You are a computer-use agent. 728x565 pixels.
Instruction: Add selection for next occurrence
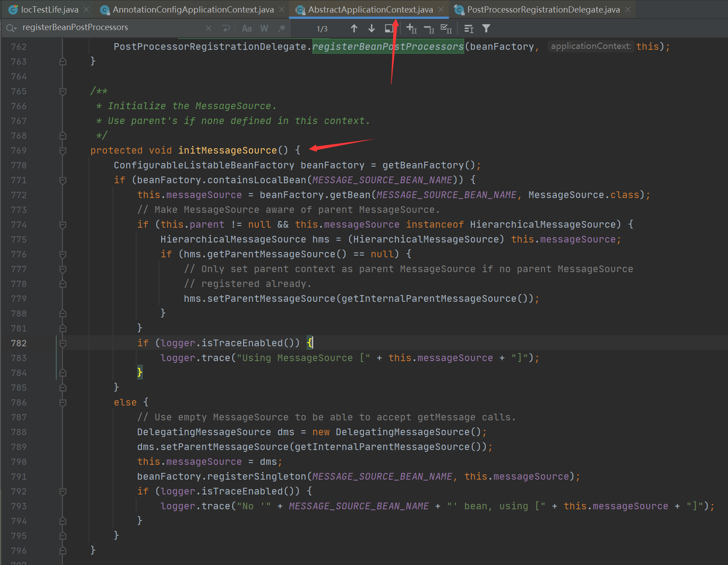coord(411,29)
